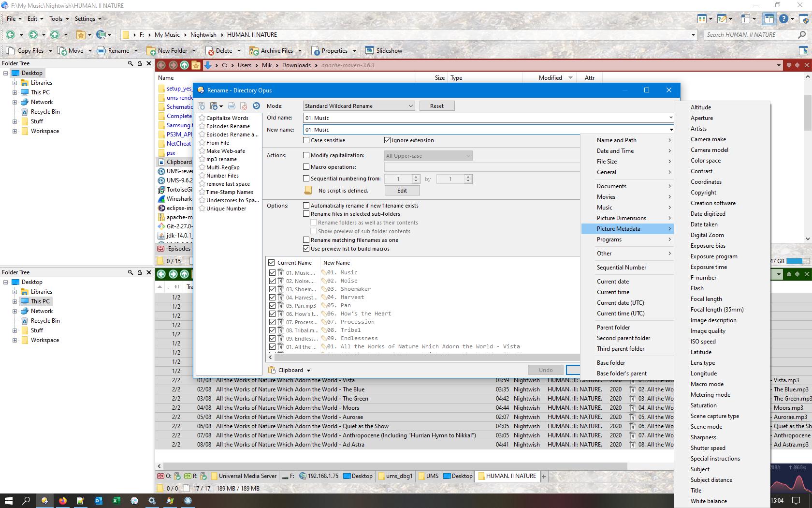
Task: Click the star icon beside Capitalize Words preset
Action: (202, 118)
